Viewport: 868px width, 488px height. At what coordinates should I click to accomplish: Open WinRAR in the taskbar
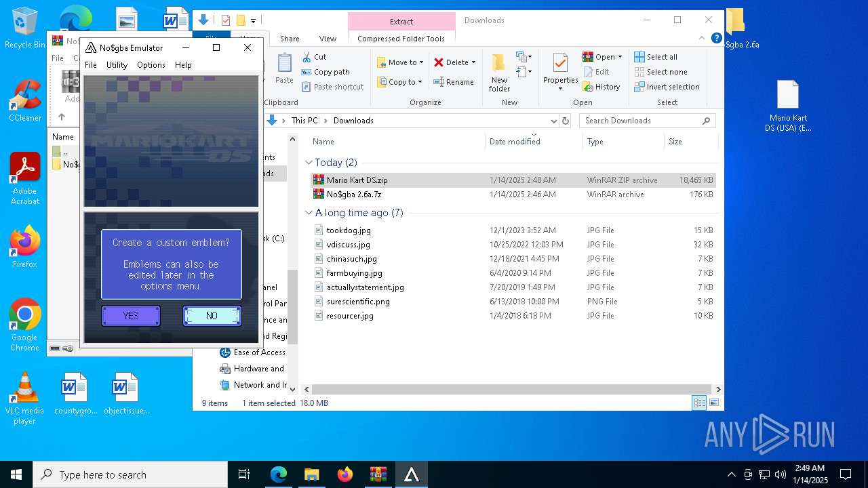(378, 474)
